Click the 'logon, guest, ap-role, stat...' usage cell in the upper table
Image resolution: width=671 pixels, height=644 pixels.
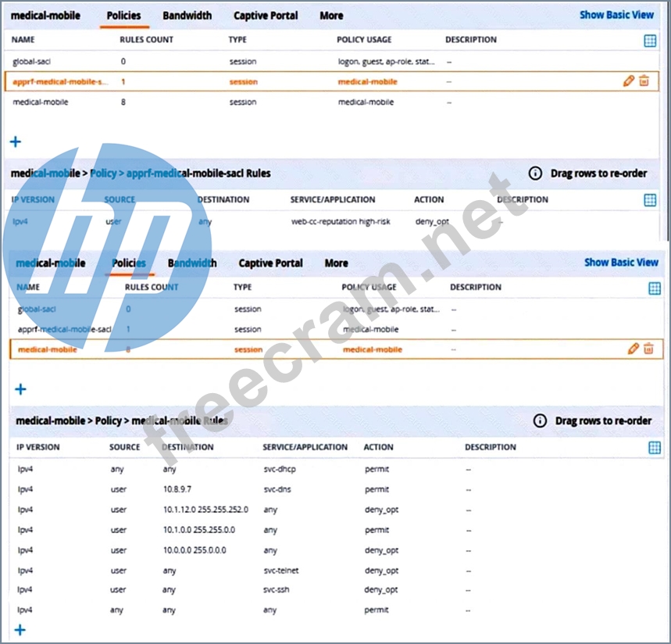387,61
